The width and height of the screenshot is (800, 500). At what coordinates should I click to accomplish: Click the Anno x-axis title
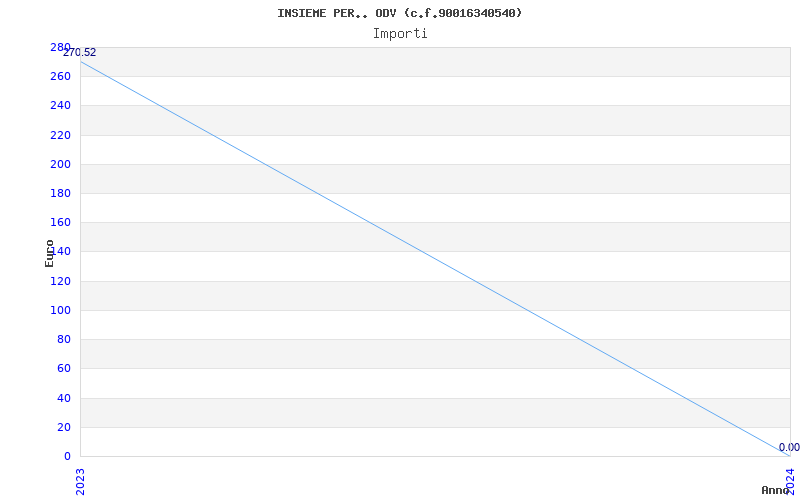point(776,490)
